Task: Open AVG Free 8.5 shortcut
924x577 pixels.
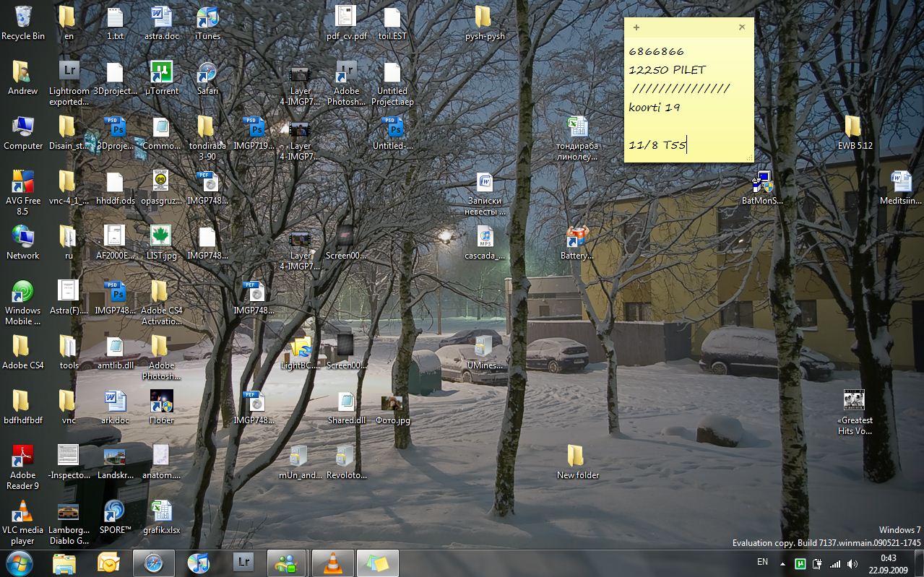Action: (22, 183)
